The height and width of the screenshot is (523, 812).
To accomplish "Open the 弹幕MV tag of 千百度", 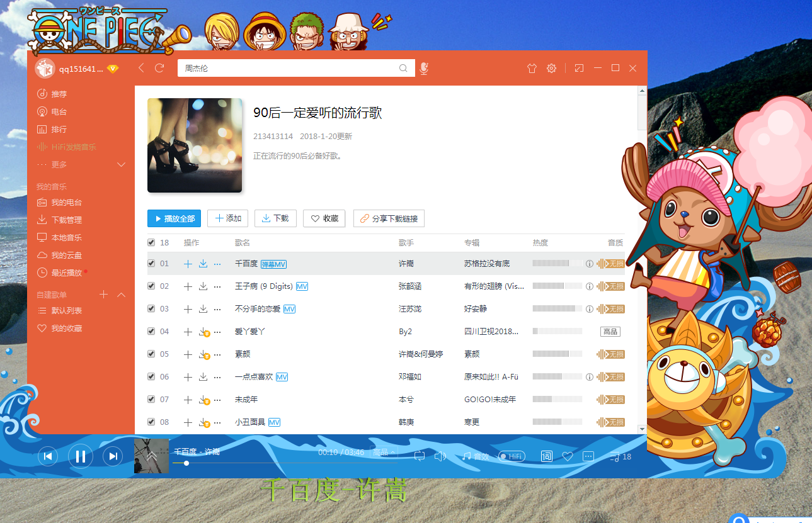I will pos(274,264).
